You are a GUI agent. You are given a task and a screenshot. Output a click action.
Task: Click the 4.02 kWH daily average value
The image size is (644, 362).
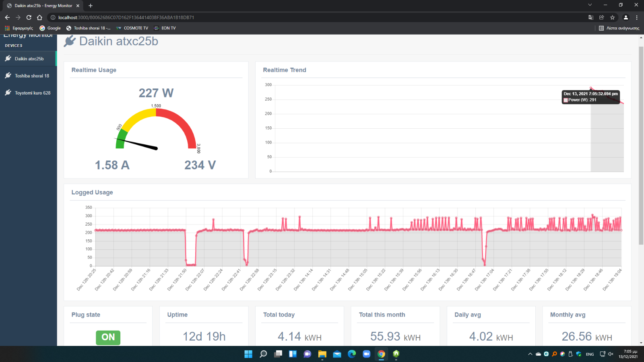(491, 336)
